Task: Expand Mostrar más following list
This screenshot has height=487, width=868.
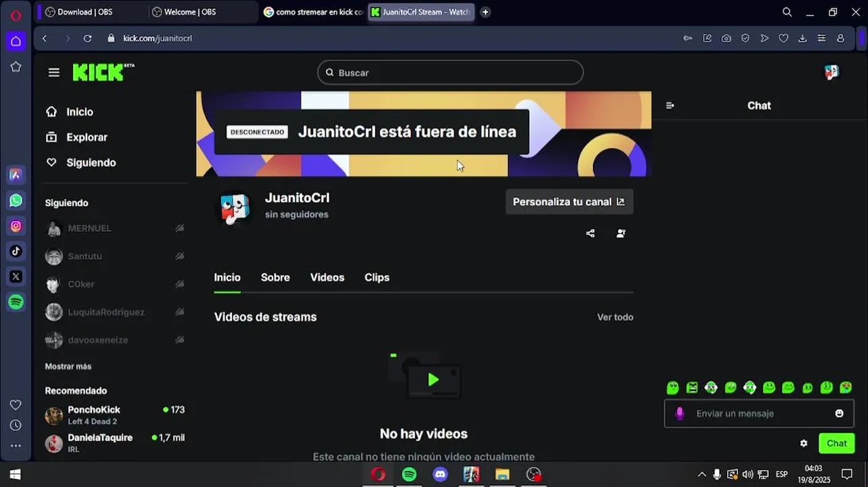Action: (x=68, y=367)
